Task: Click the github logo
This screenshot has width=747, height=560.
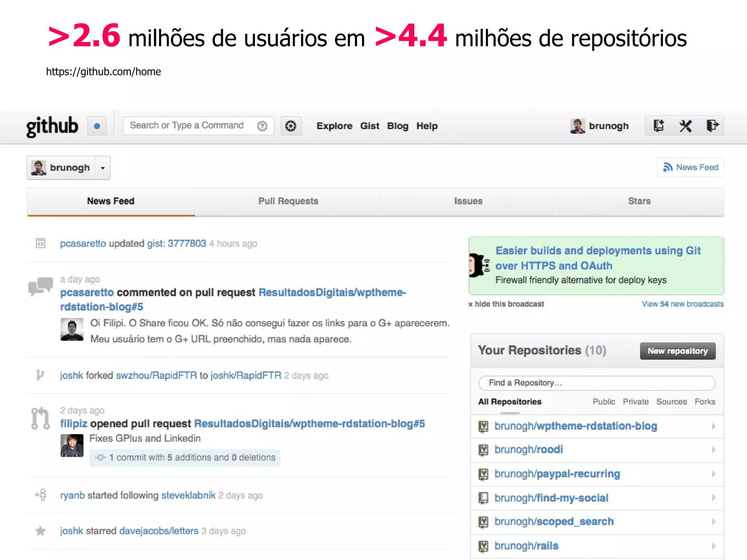Action: click(52, 126)
